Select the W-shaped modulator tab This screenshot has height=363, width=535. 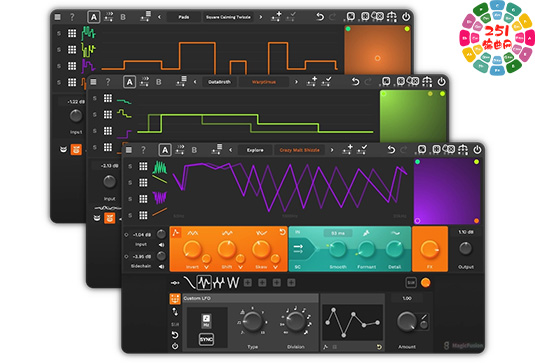tap(233, 282)
